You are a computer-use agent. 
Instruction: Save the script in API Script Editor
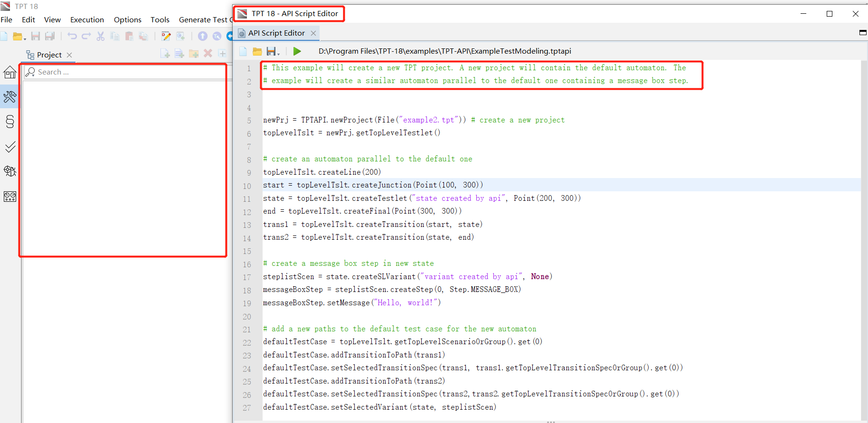[x=271, y=51]
